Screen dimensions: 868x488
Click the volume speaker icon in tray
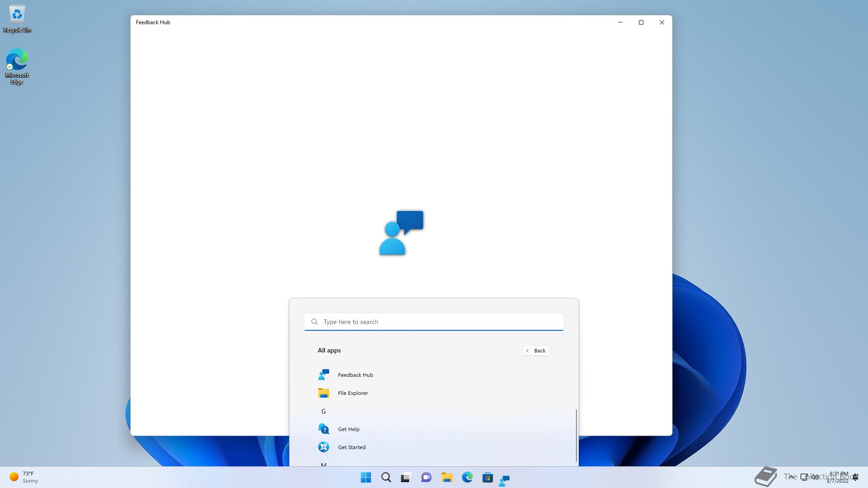point(815,477)
